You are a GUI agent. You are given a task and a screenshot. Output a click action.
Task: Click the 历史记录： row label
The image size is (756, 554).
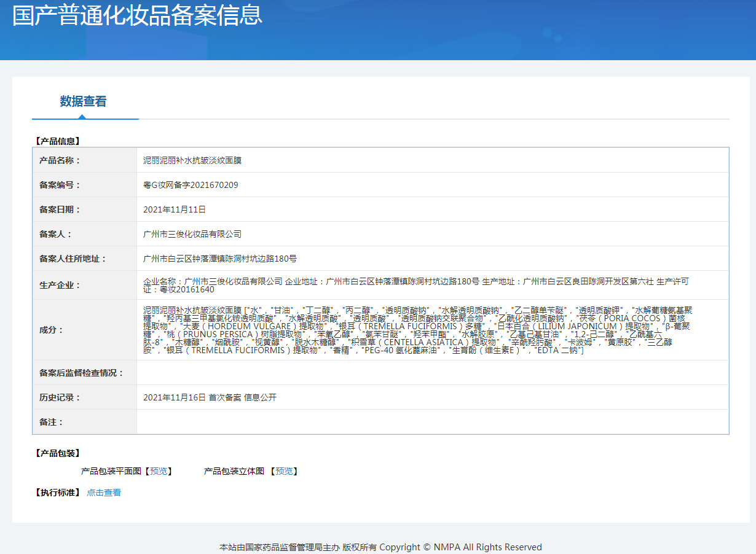click(x=60, y=397)
